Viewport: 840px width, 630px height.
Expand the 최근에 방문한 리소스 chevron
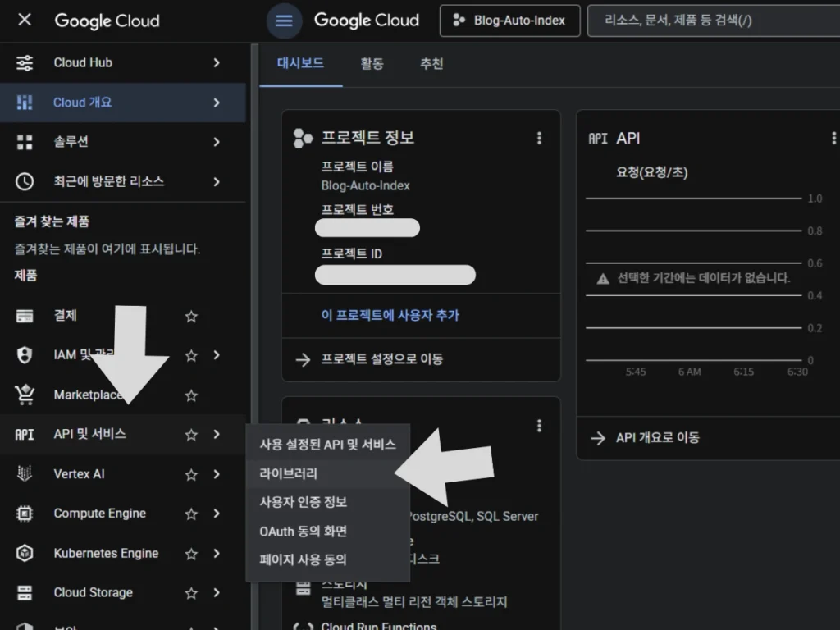tap(217, 182)
